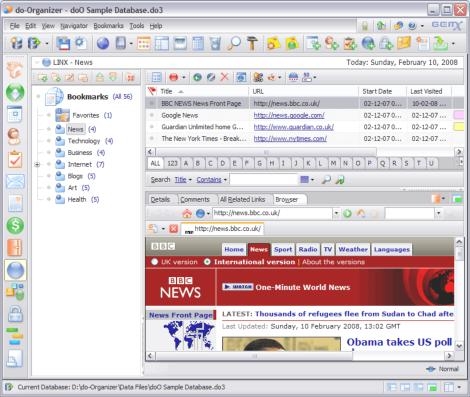470x397 pixels.
Task: Click the calculator-like table toolbar icon
Action: click(198, 43)
